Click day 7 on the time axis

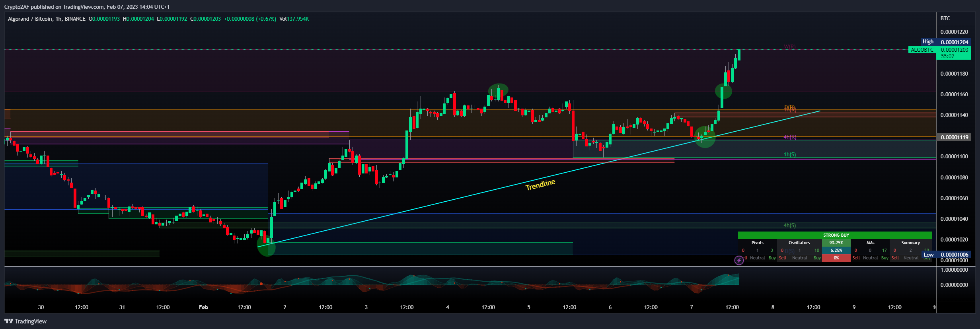pos(692,307)
